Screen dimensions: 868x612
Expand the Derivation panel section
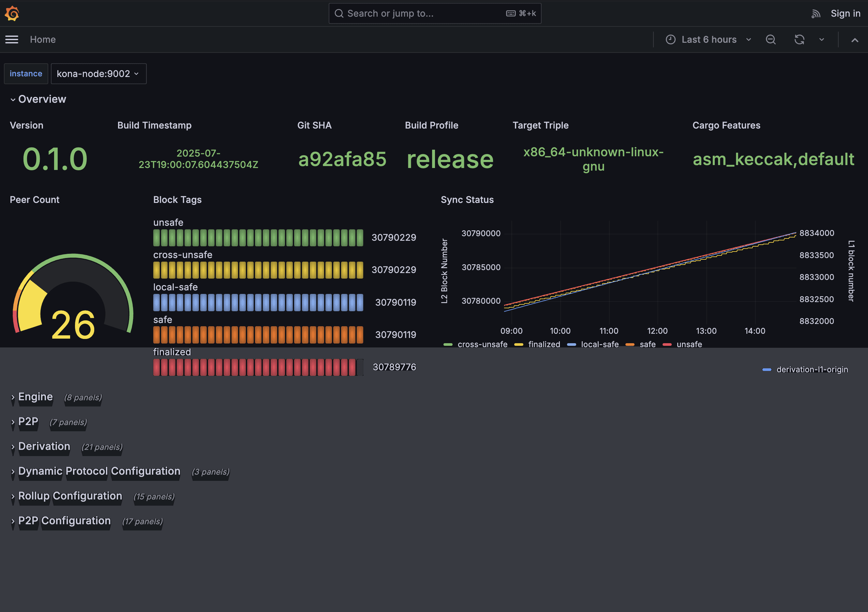point(44,446)
